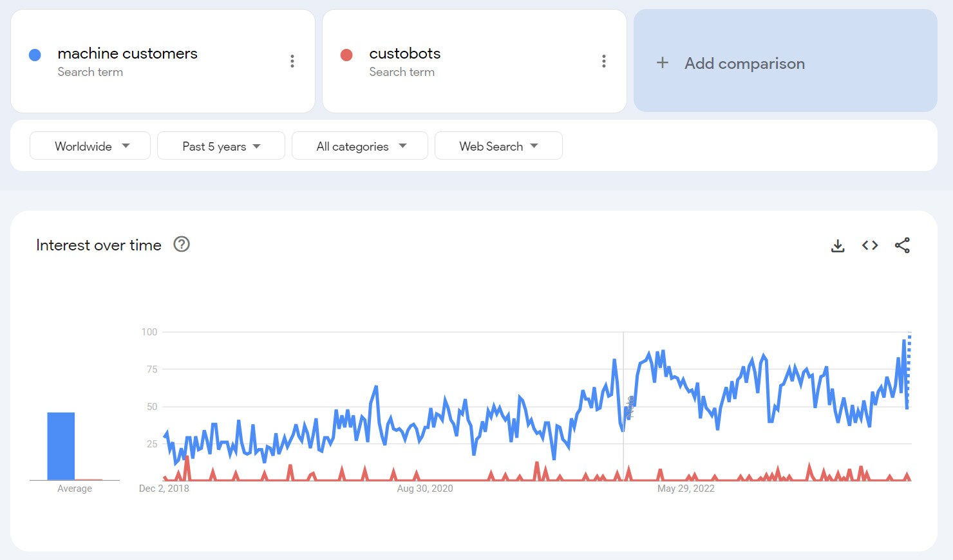This screenshot has height=560, width=953.
Task: Download the Interest over time data as CSV
Action: click(838, 245)
